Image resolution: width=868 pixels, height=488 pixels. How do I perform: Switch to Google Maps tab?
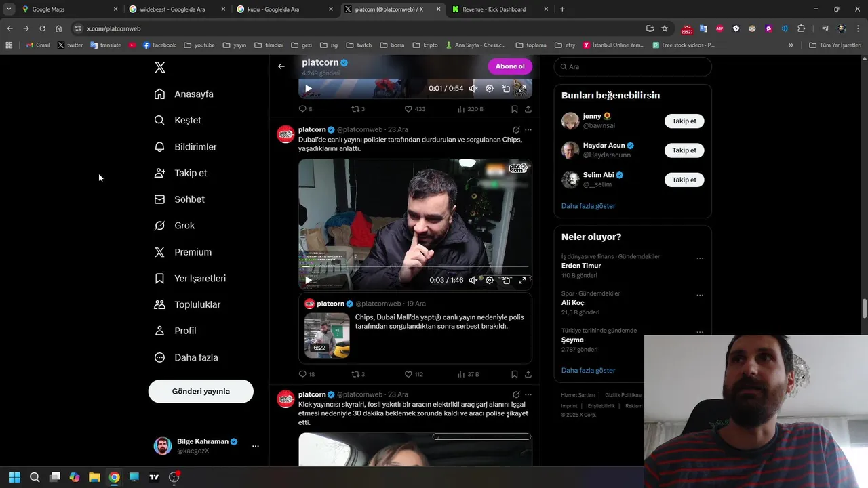[69, 9]
